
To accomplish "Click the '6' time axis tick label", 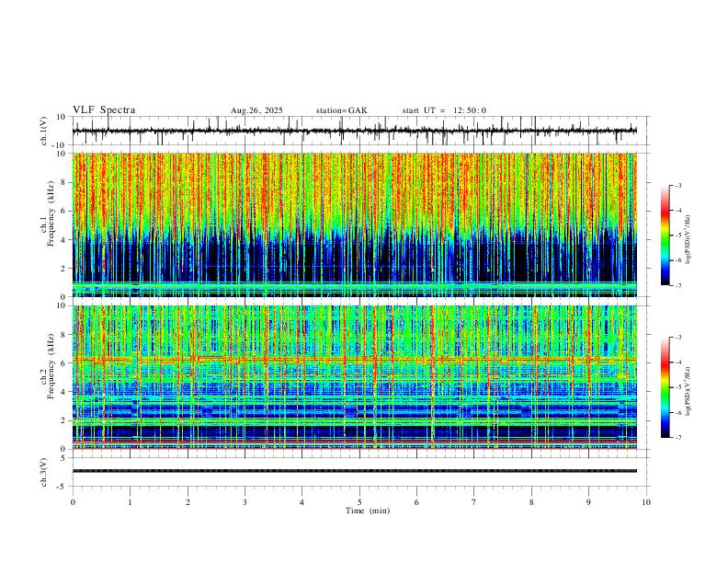I will (417, 502).
